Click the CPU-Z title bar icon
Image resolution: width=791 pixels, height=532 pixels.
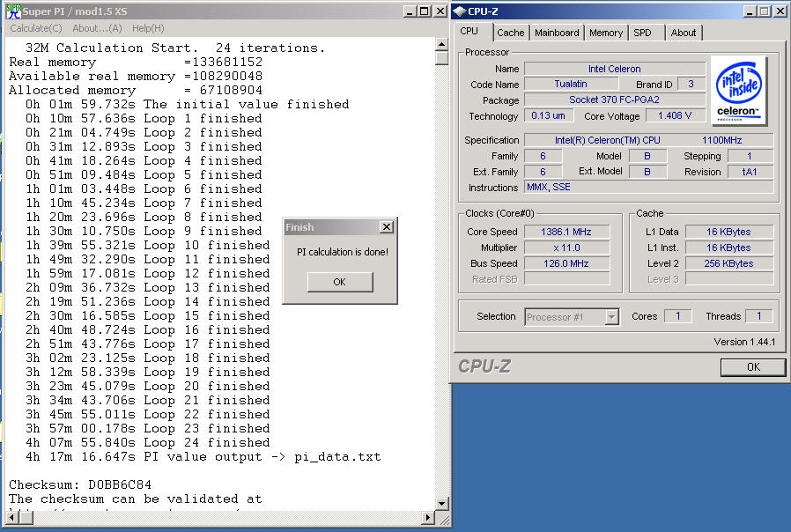point(460,11)
